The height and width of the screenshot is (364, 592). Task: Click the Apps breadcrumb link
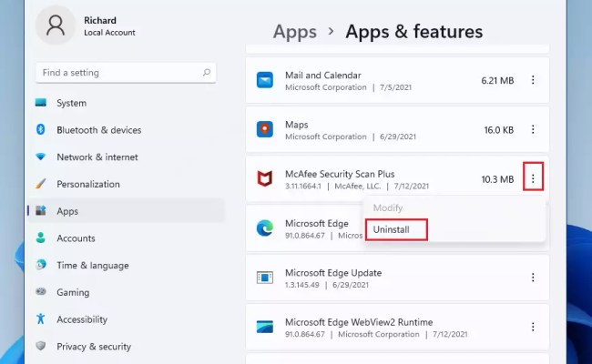(x=294, y=32)
